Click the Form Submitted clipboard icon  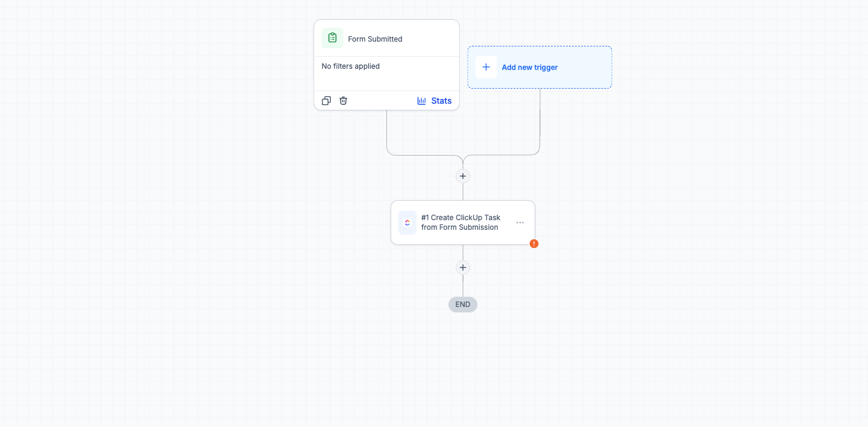click(332, 38)
